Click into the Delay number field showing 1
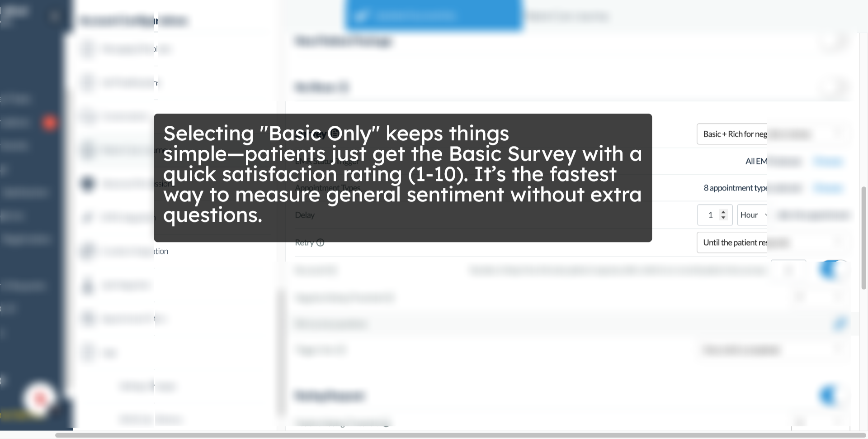 point(715,215)
